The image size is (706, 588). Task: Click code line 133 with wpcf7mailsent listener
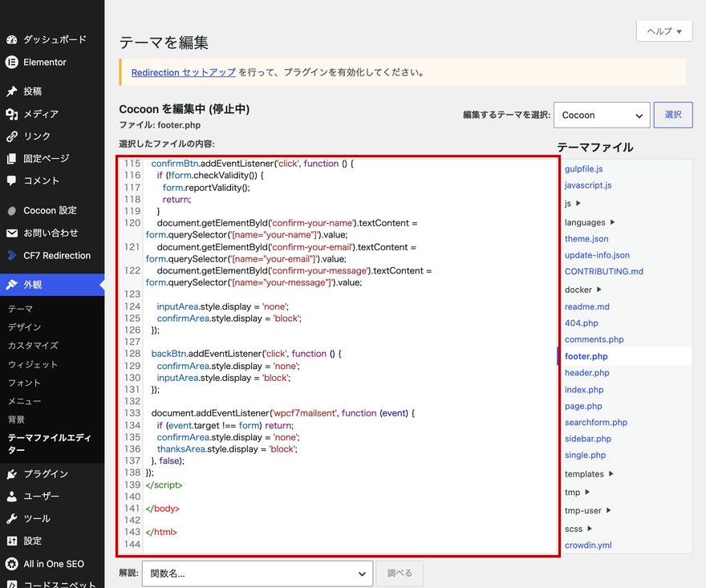coord(282,413)
